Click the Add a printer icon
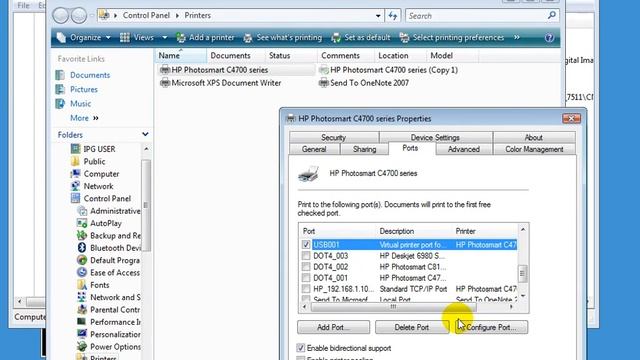Image resolution: width=640 pixels, height=360 pixels. [x=181, y=38]
